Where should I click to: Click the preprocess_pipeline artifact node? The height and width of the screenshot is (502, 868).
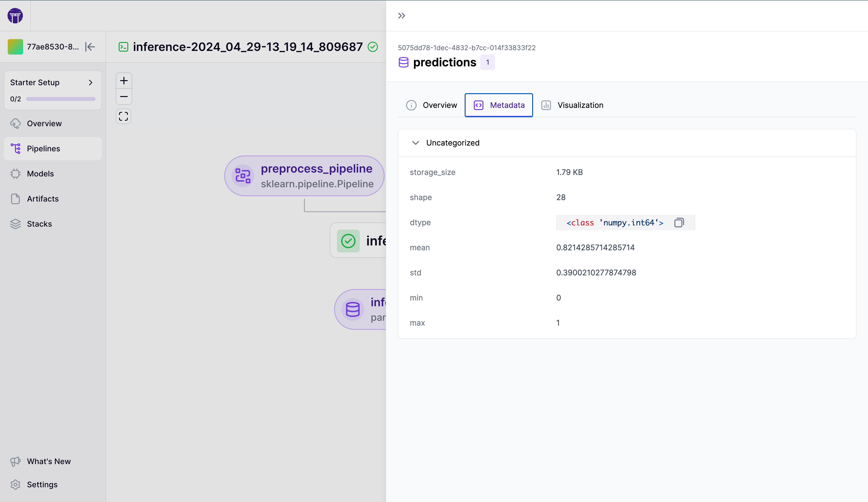tap(304, 176)
